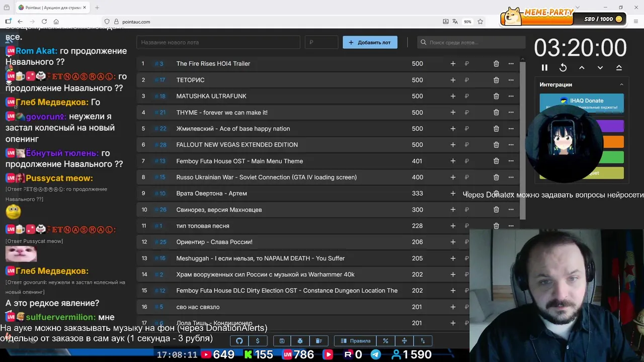Click the underlined up-arrow timer icon
The height and width of the screenshot is (362, 644).
pos(619,67)
